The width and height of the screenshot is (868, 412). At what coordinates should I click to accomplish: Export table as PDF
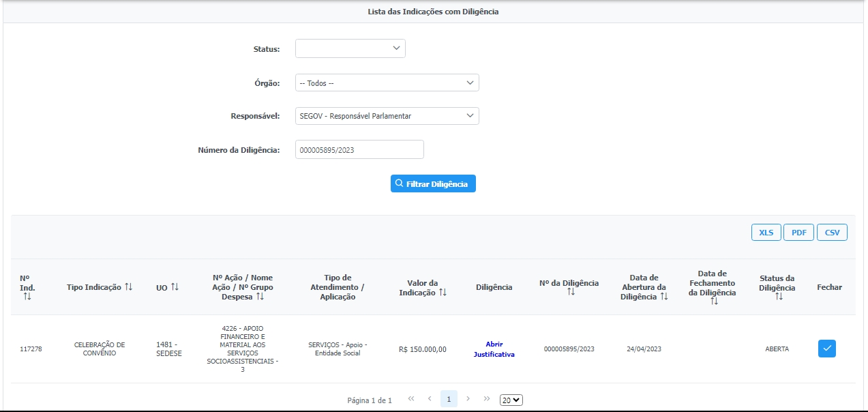click(798, 233)
